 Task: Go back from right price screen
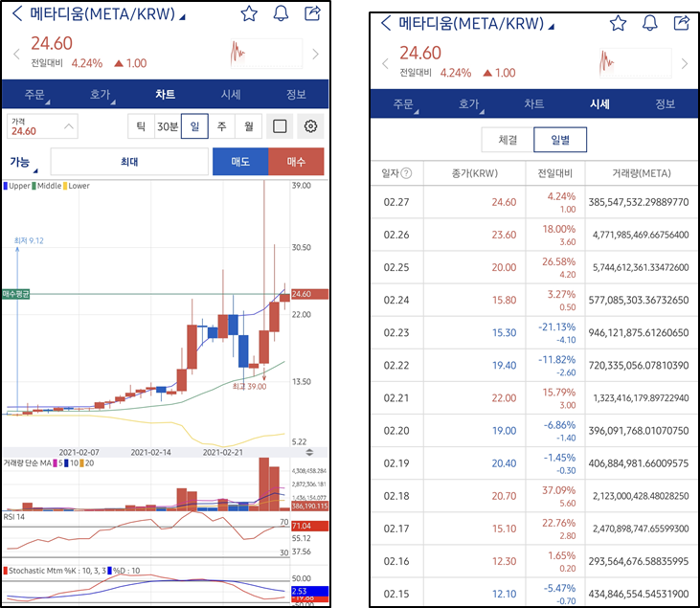pos(386,23)
